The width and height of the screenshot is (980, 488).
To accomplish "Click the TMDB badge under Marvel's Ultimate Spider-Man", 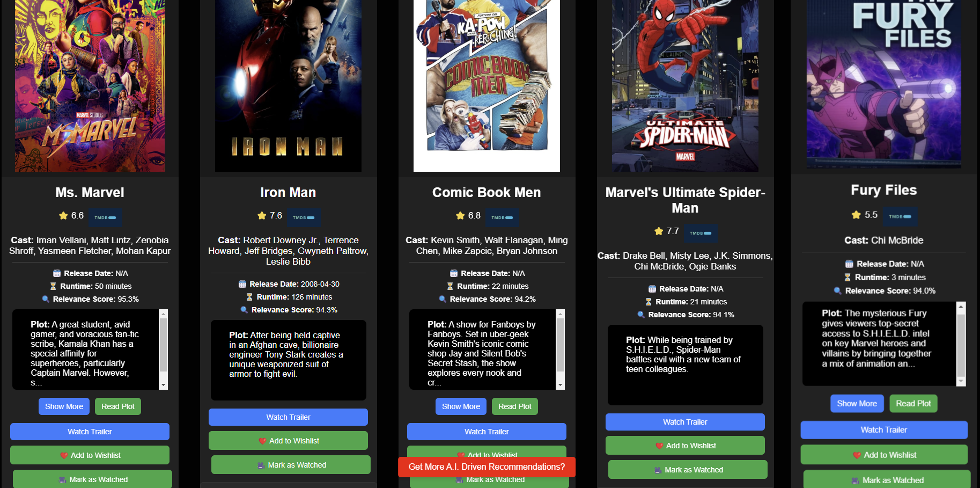I will [701, 233].
